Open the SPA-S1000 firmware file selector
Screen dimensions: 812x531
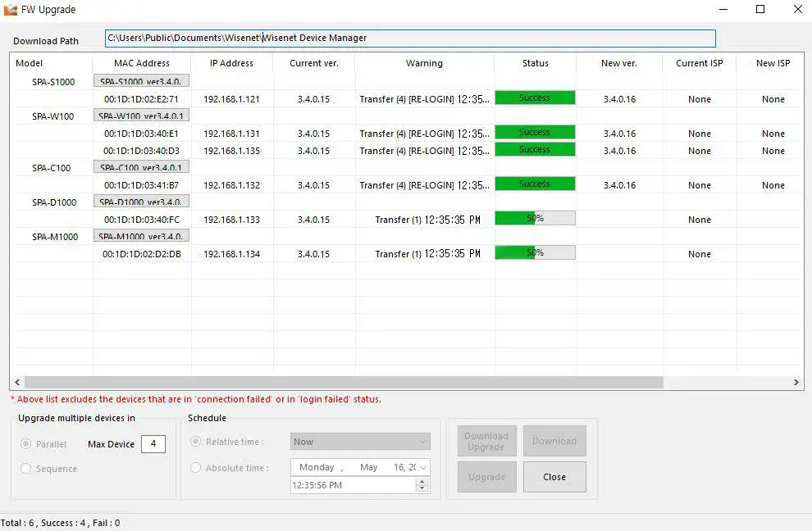(141, 81)
